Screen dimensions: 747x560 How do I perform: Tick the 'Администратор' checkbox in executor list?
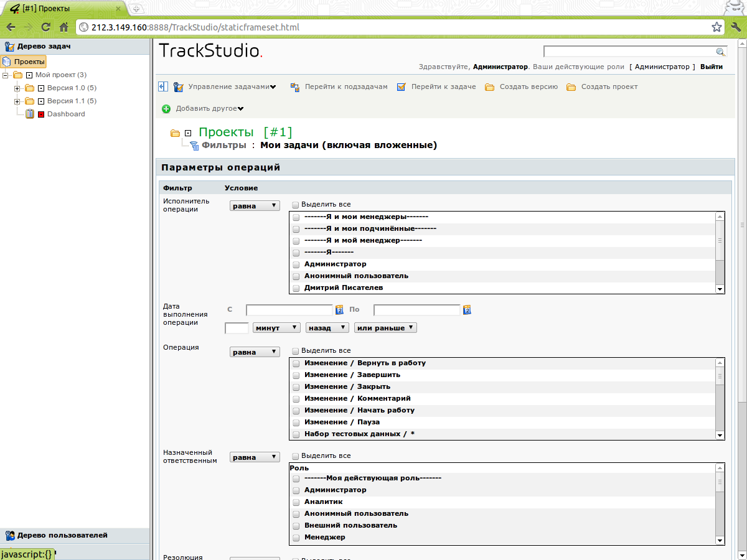[296, 264]
